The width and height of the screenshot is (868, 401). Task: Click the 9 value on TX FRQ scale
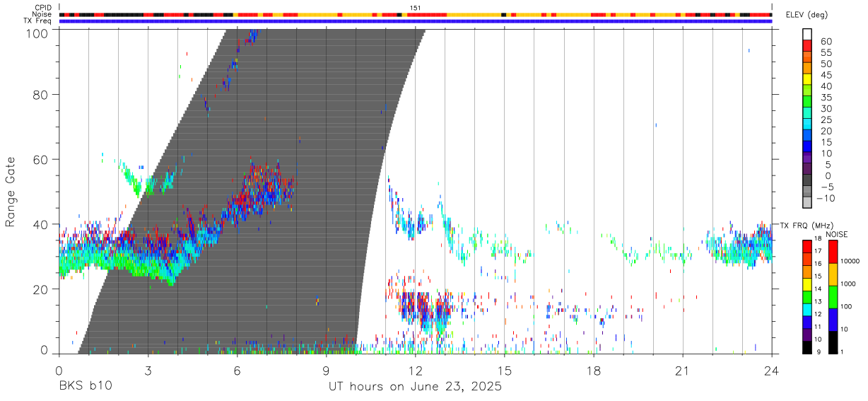coord(818,351)
